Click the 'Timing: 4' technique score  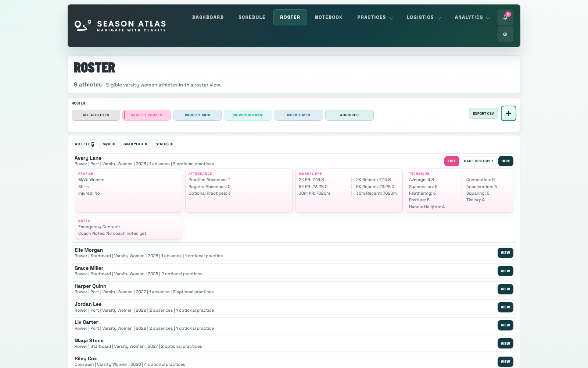tap(476, 200)
